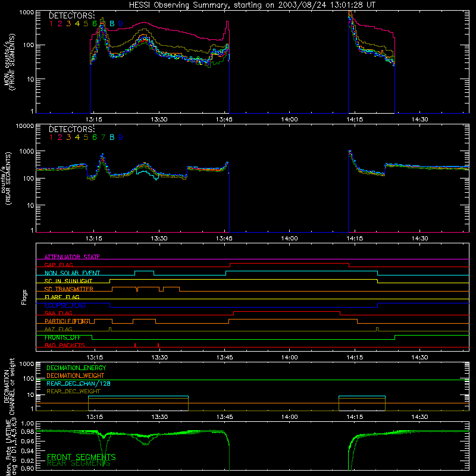
Task: Select the REAR_DEC_CHAN/128 legend label
Action: click(79, 383)
